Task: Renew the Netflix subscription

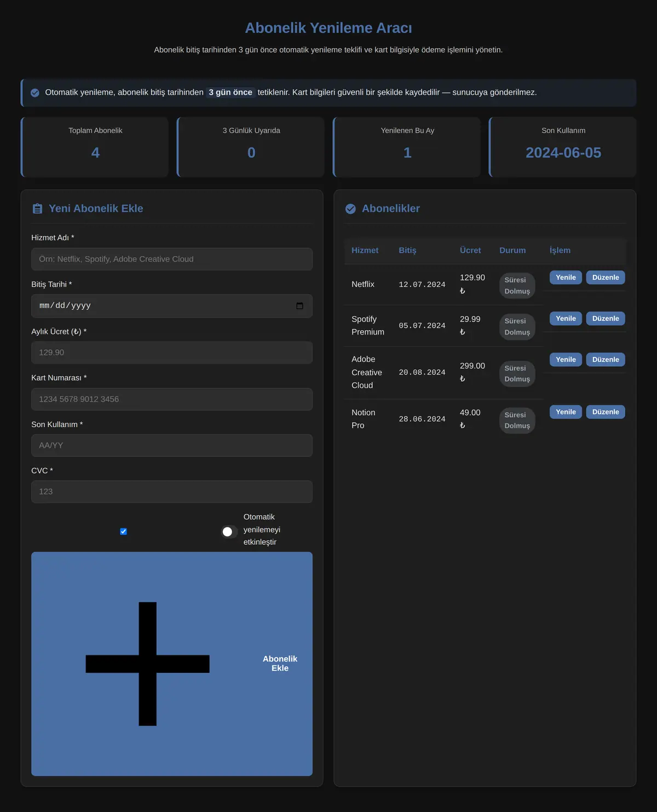Action: tap(566, 278)
